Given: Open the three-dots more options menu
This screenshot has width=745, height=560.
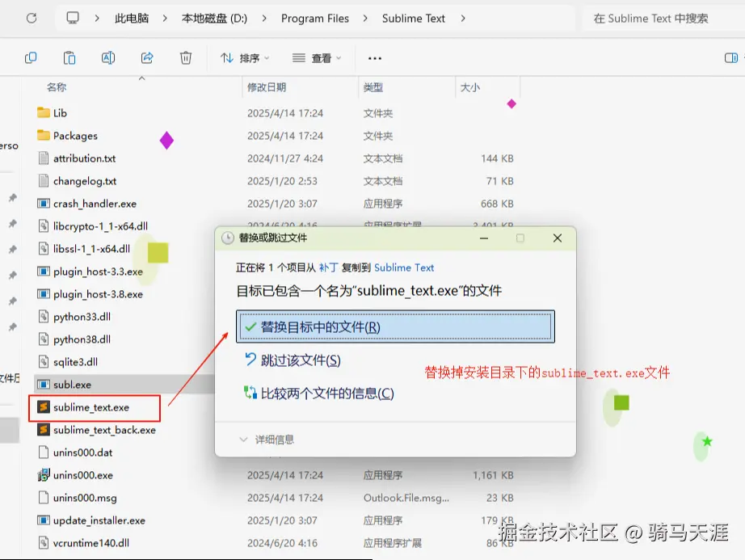Looking at the screenshot, I should click(375, 58).
